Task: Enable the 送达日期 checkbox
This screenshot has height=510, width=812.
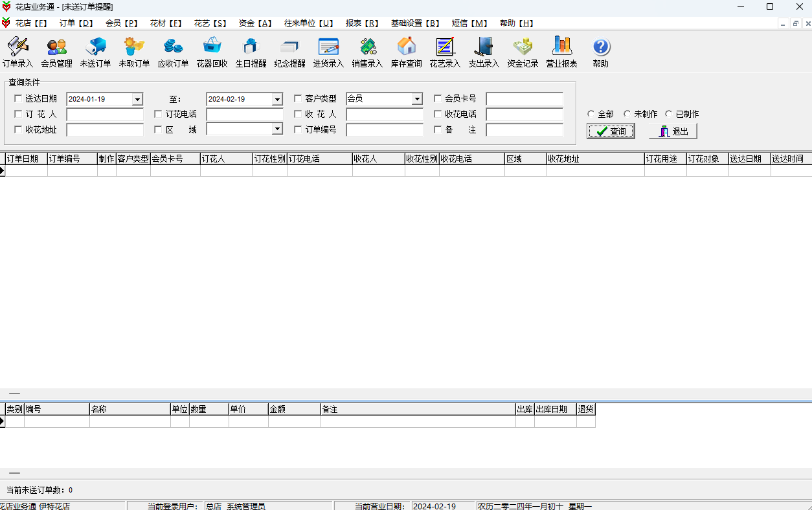Action: click(18, 99)
